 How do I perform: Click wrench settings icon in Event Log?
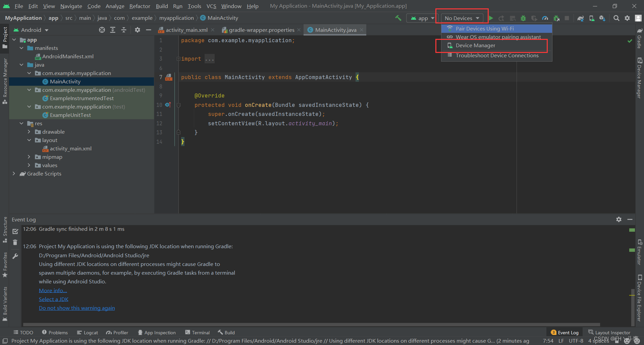click(15, 256)
